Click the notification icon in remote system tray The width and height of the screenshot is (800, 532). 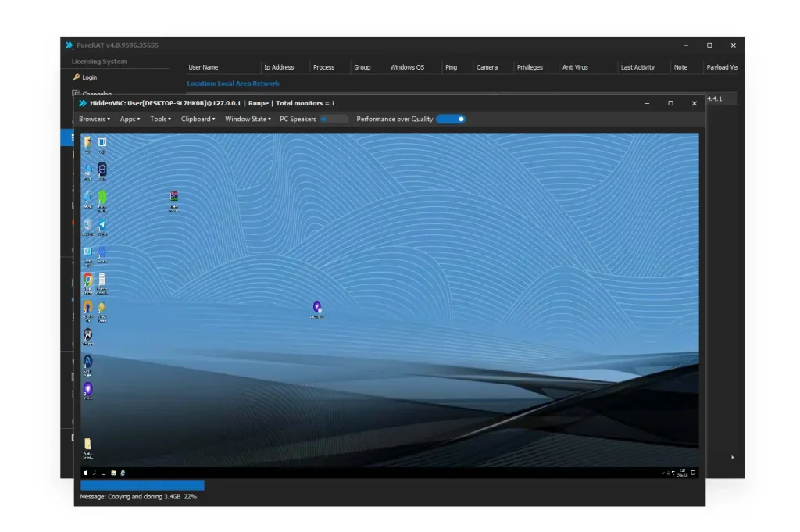[692, 473]
